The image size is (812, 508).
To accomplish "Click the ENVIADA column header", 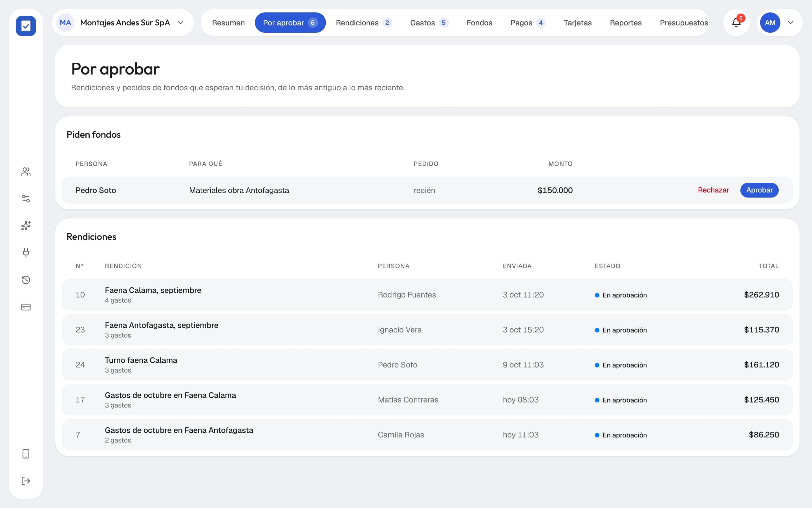I will (x=517, y=266).
